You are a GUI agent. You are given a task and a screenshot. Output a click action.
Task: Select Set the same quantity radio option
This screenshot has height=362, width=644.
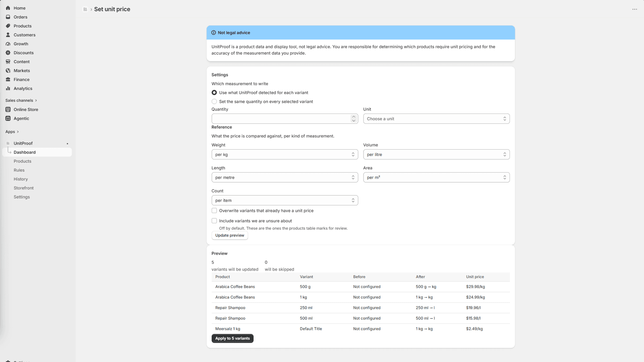click(214, 101)
